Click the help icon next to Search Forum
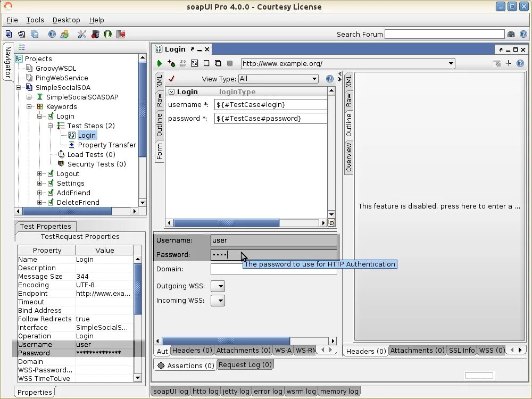 523,34
